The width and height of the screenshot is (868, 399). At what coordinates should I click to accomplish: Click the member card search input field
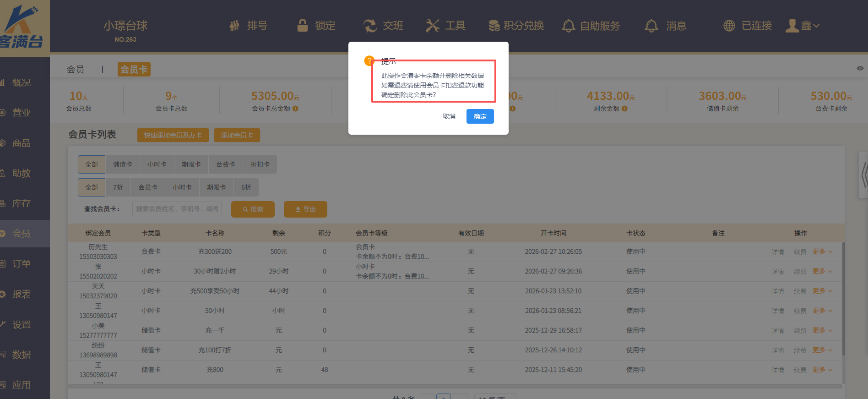pos(177,209)
